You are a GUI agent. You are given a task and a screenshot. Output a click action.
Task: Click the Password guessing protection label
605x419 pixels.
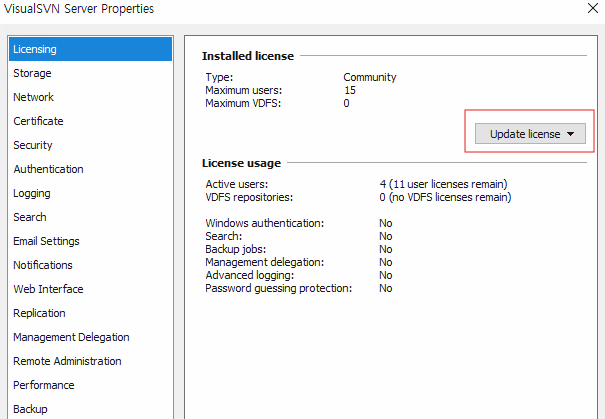point(279,288)
